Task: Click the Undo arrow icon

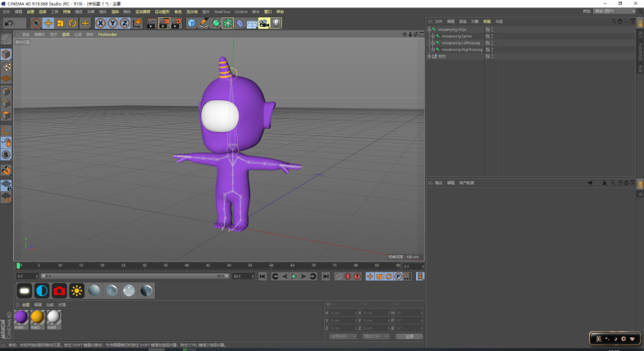Action: click(x=8, y=23)
